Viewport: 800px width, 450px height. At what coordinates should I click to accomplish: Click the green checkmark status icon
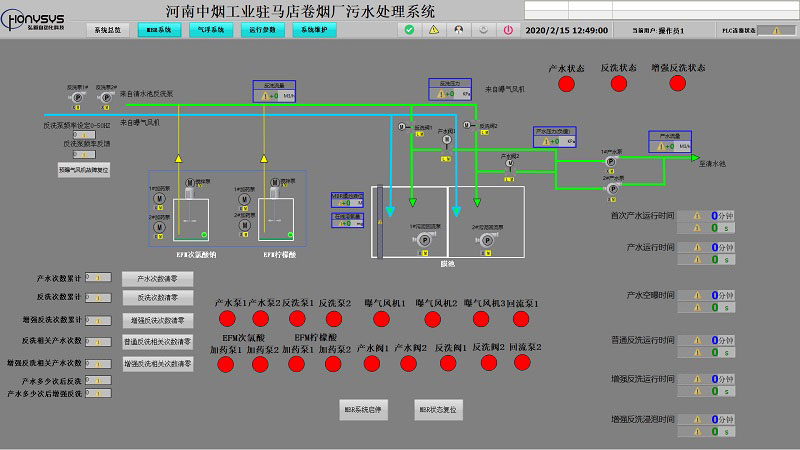410,30
